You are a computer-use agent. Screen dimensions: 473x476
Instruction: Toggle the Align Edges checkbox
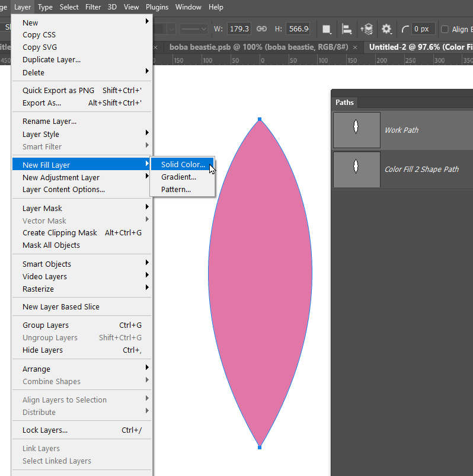pos(445,29)
